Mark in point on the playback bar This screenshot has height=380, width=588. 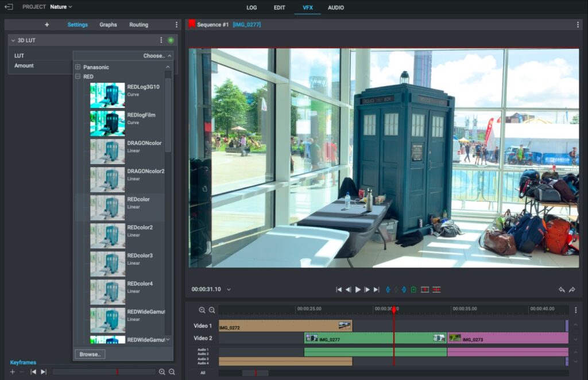pyautogui.click(x=388, y=290)
